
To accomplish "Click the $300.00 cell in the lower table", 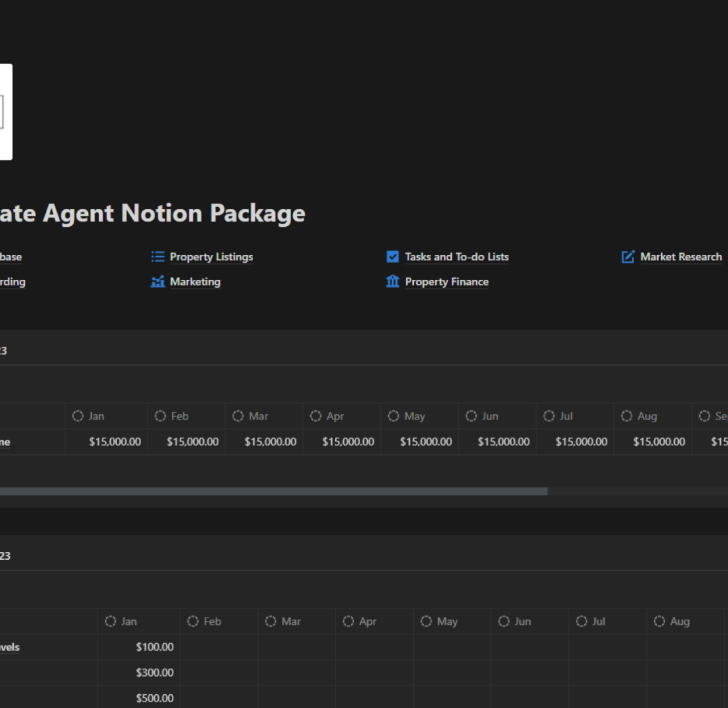I will coord(139,673).
